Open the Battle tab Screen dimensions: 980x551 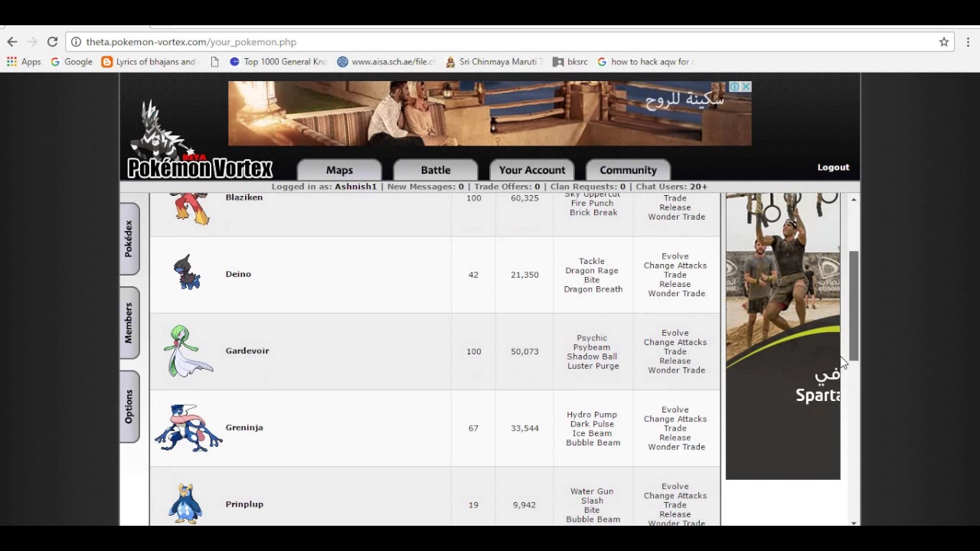pos(436,170)
